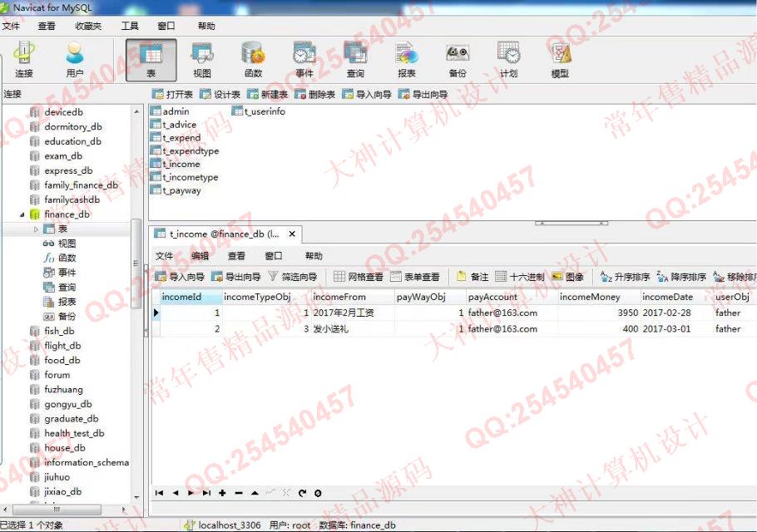Viewport: 757px width, 532px height.
Task: Switch to 网格查看 grid view
Action: click(359, 277)
